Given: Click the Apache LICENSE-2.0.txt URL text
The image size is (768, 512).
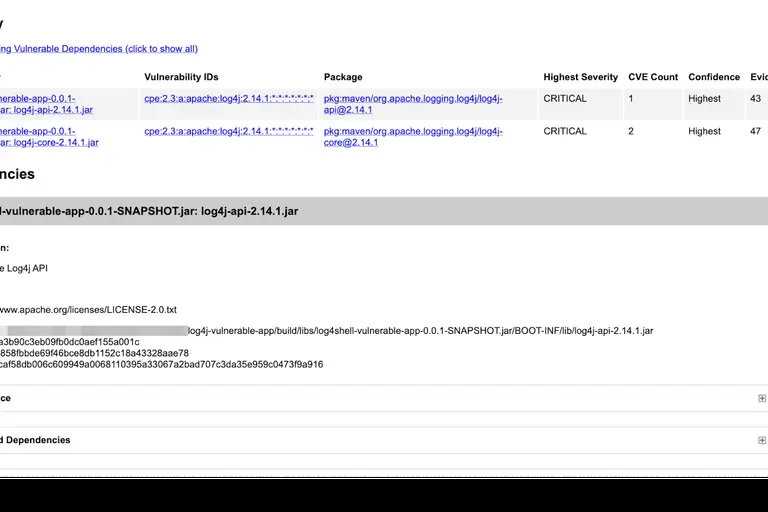Looking at the screenshot, I should [x=88, y=310].
